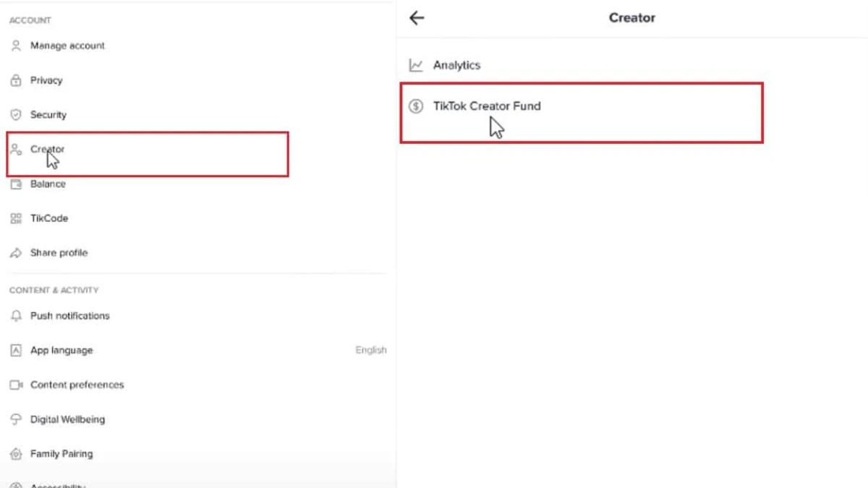Click the Balance wallet icon

(16, 184)
